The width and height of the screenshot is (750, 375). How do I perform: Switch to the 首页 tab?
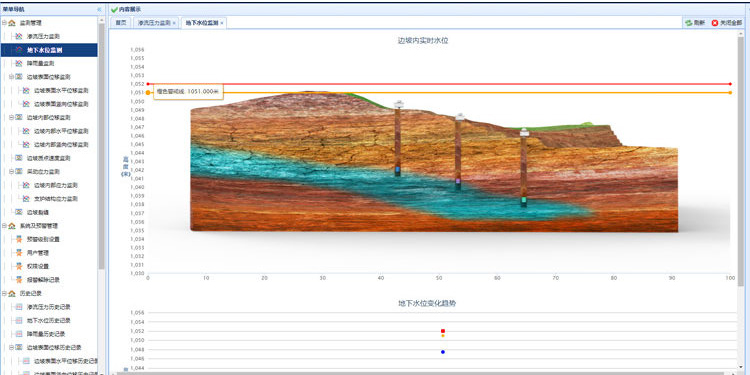coord(121,23)
